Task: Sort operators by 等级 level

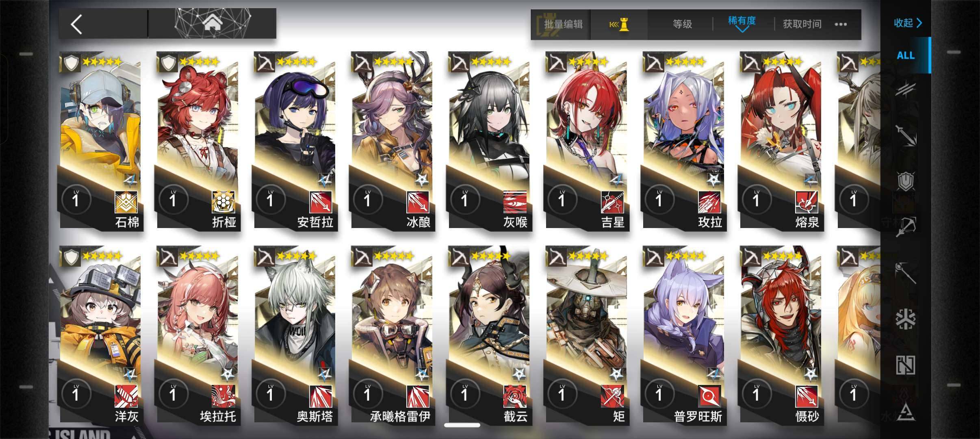Action: point(682,24)
